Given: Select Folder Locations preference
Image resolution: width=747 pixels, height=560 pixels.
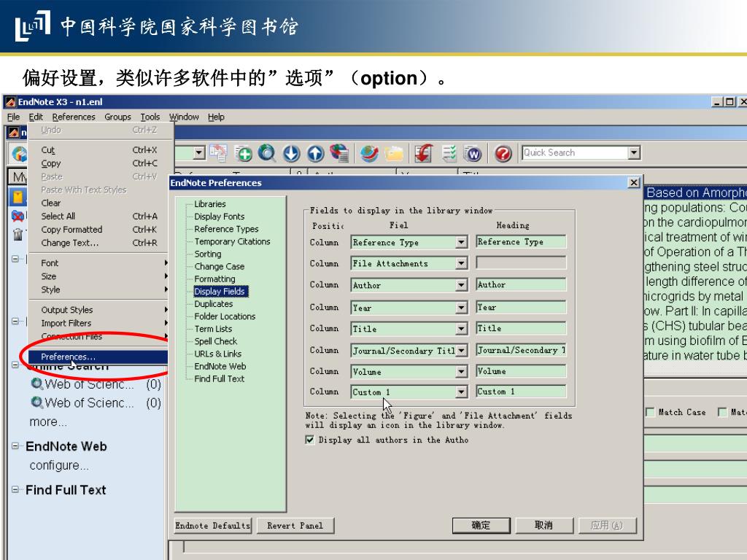Looking at the screenshot, I should pyautogui.click(x=225, y=316).
